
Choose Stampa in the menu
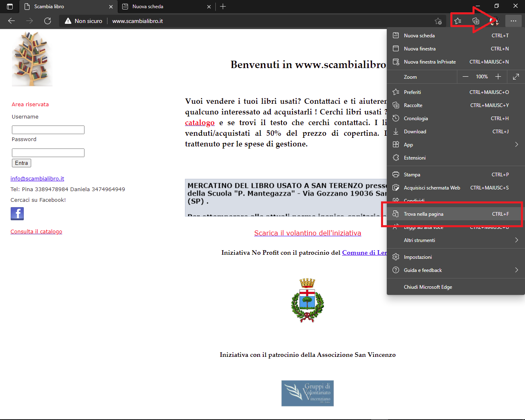[x=456, y=175]
